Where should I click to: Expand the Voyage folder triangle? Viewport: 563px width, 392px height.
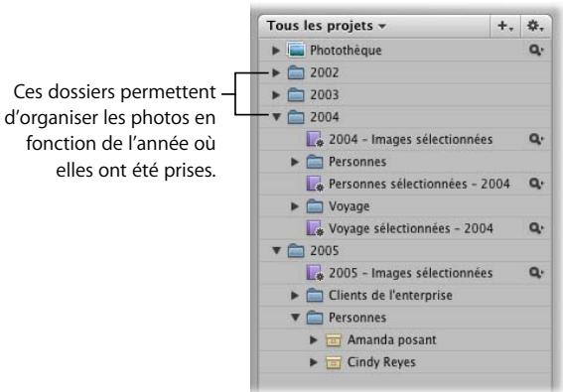(x=295, y=206)
